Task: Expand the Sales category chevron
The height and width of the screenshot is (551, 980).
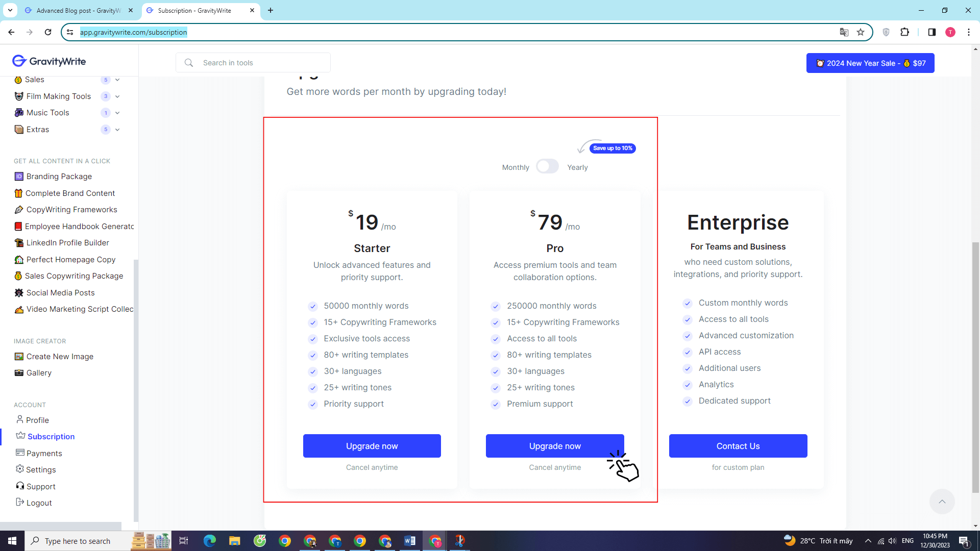Action: (x=117, y=80)
